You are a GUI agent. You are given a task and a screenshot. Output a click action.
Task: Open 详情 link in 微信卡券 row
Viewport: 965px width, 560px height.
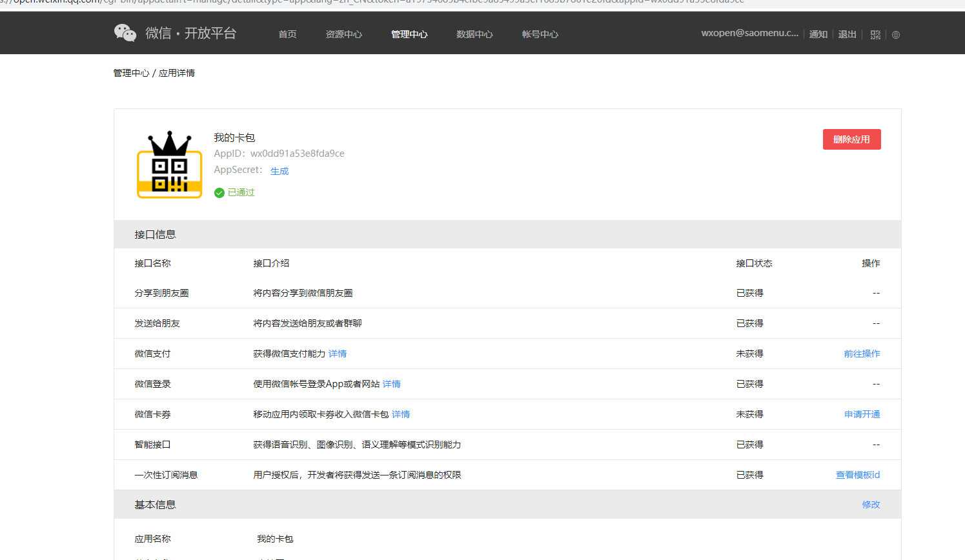point(401,414)
